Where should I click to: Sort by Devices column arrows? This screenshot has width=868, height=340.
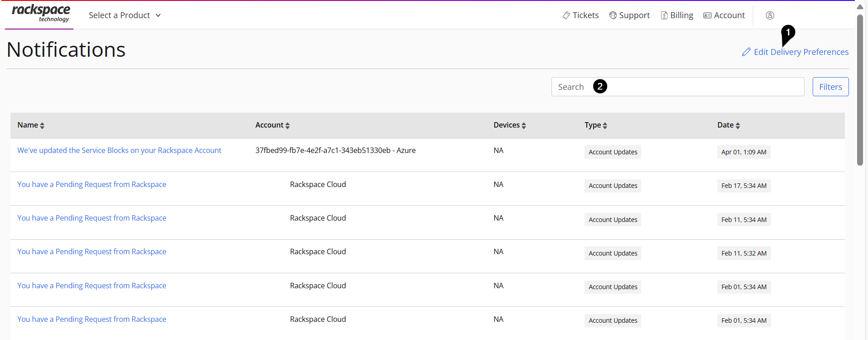(x=524, y=126)
